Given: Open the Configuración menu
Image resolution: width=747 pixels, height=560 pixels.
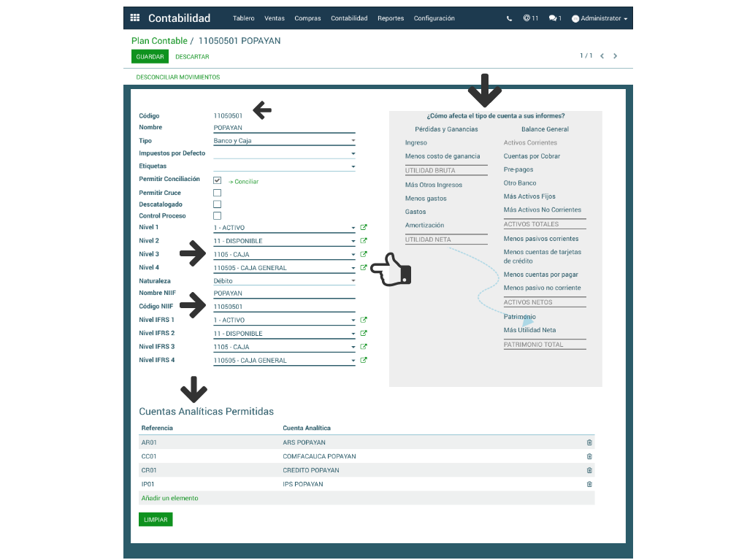Looking at the screenshot, I should (x=434, y=18).
